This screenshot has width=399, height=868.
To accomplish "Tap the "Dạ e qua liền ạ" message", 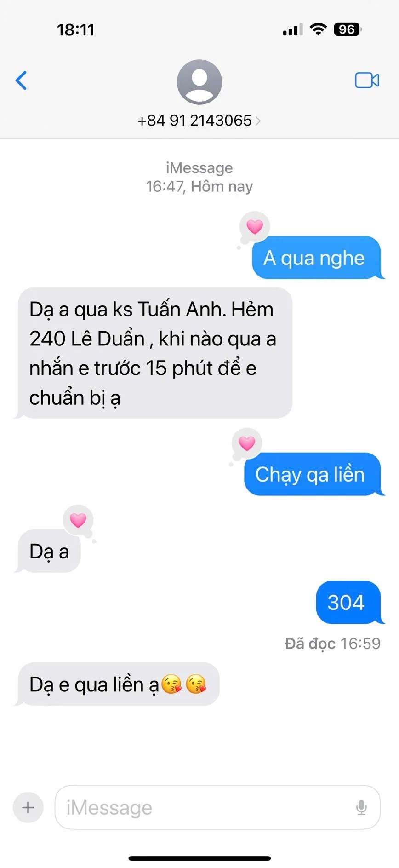I will pyautogui.click(x=118, y=684).
